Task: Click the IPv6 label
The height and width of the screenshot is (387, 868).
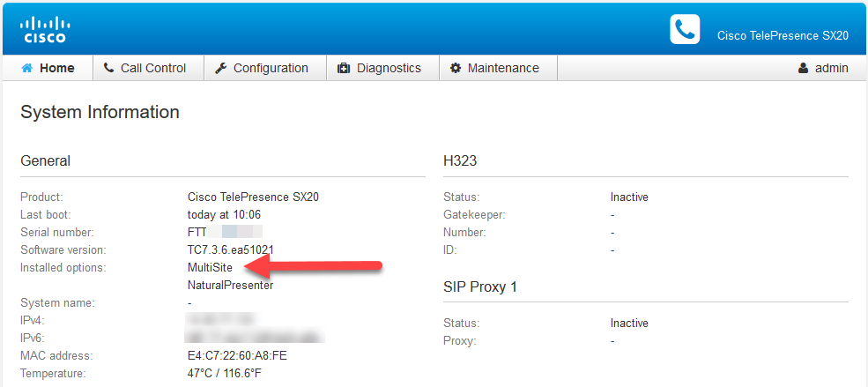Action: [x=32, y=338]
